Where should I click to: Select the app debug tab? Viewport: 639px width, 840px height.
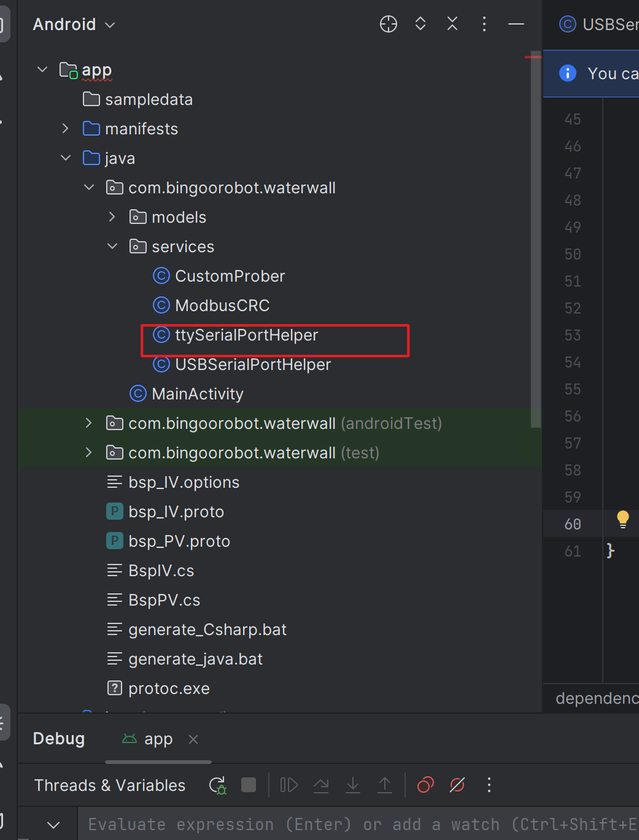pos(158,739)
